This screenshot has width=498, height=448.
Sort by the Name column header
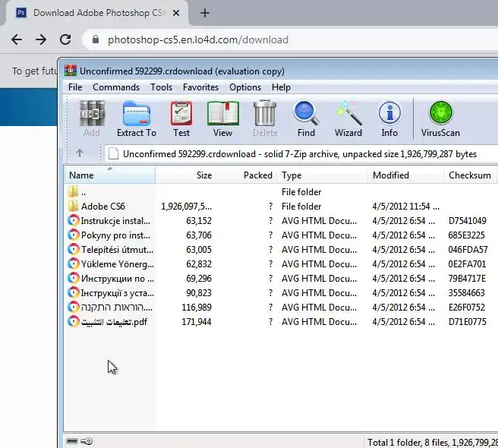(x=110, y=175)
